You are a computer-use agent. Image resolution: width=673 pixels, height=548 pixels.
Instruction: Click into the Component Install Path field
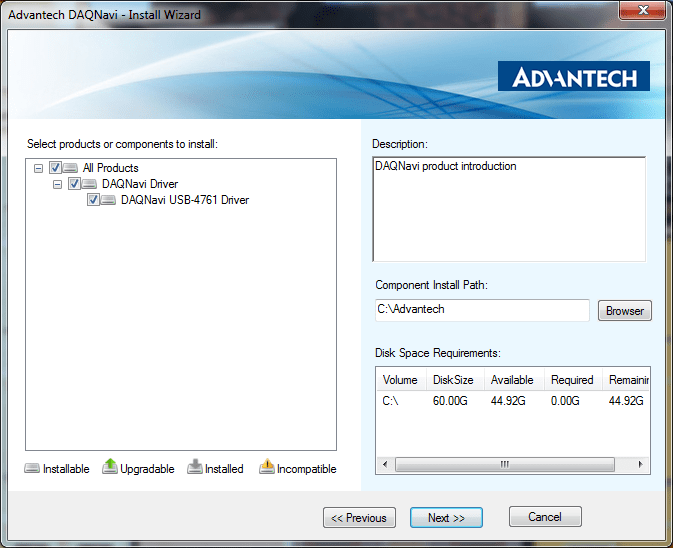coord(482,310)
